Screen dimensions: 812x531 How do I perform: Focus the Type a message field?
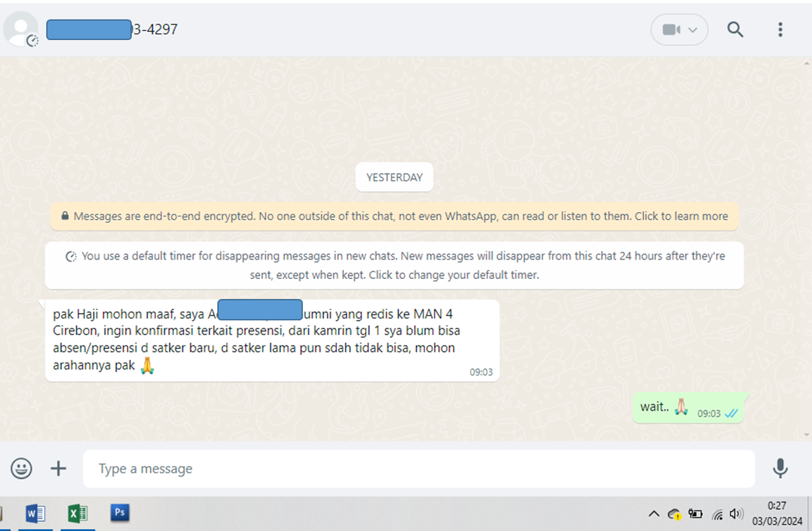click(419, 469)
